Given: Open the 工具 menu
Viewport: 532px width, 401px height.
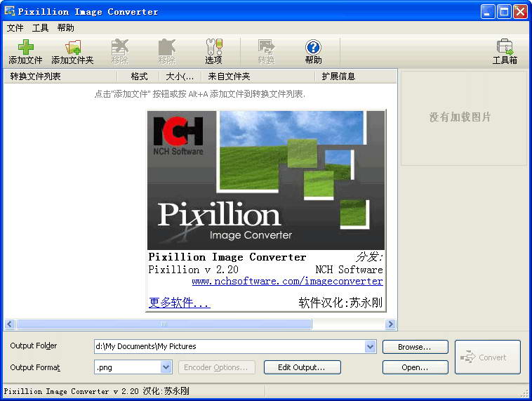Looking at the screenshot, I should [41, 28].
